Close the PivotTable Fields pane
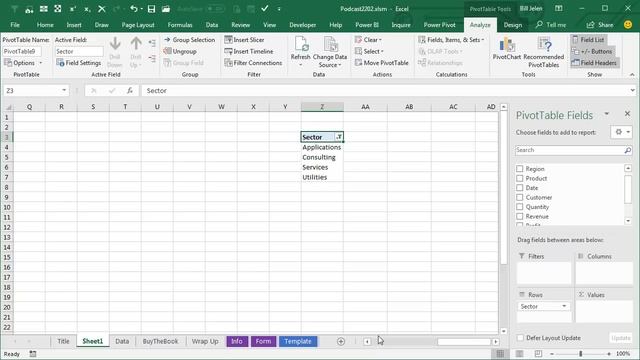 [x=627, y=114]
